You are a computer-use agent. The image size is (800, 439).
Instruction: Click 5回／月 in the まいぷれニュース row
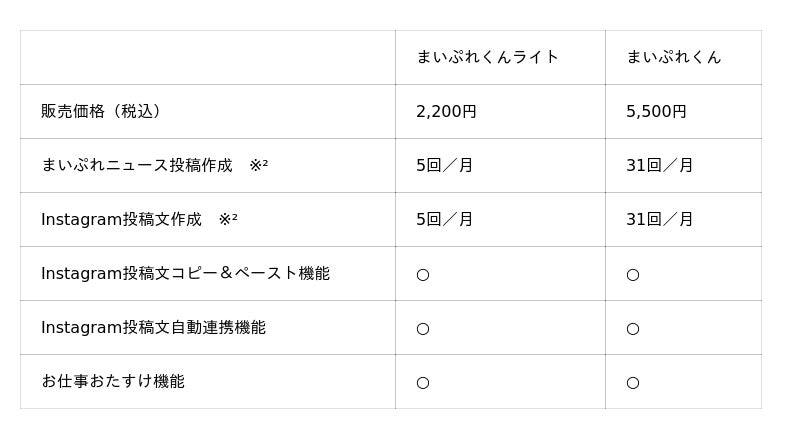444,165
